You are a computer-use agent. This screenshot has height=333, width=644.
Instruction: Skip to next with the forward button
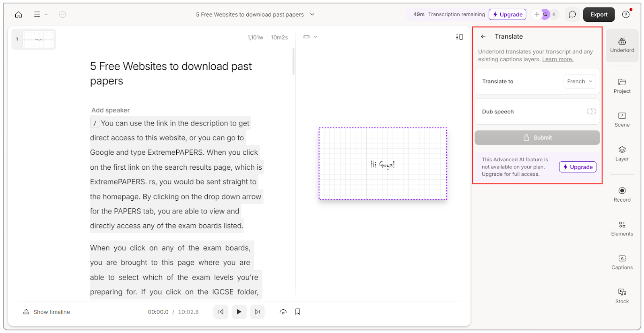pyautogui.click(x=257, y=312)
